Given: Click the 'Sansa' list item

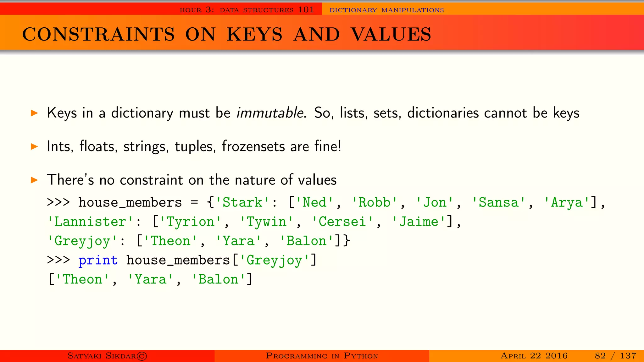Looking at the screenshot, I should pyautogui.click(x=498, y=202).
